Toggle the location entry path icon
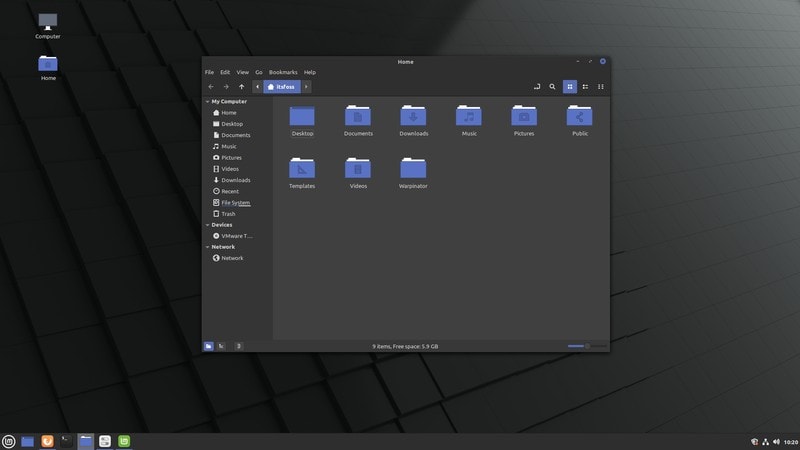The width and height of the screenshot is (800, 450). tap(536, 87)
